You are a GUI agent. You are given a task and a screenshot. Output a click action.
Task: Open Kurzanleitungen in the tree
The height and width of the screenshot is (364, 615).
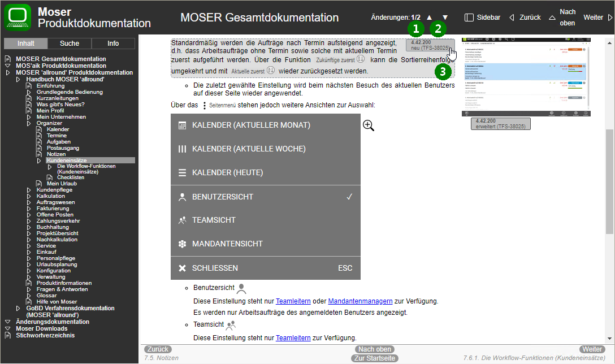click(57, 98)
